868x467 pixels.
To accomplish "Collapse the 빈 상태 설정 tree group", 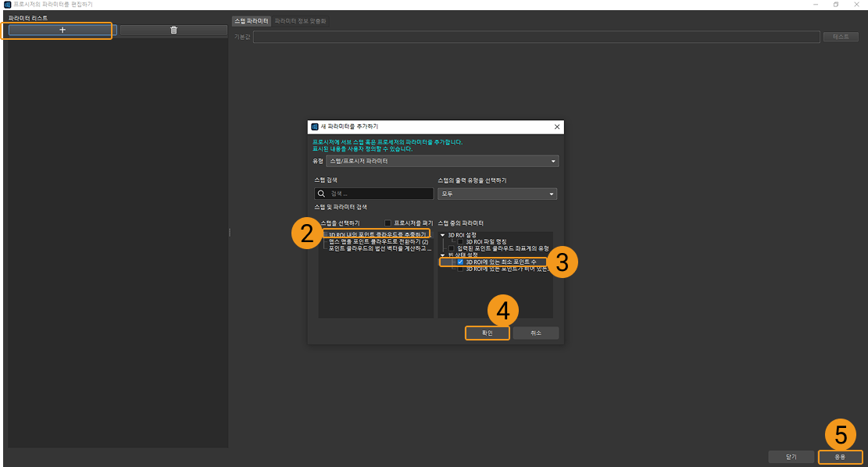I will 443,255.
